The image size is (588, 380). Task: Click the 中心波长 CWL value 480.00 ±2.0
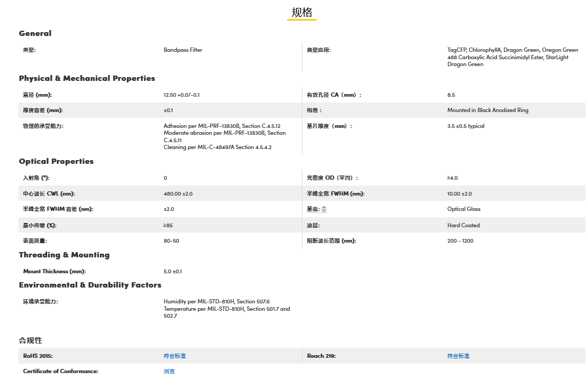(178, 194)
